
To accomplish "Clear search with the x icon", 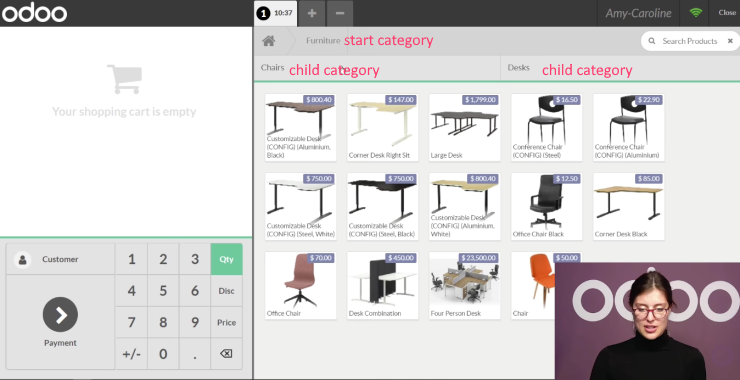I will (x=730, y=41).
